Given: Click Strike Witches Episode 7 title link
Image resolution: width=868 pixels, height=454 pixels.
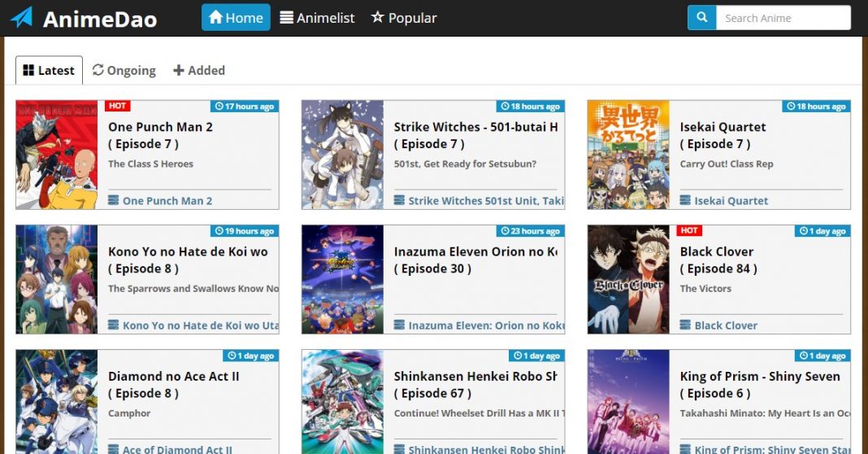Looking at the screenshot, I should [475, 135].
